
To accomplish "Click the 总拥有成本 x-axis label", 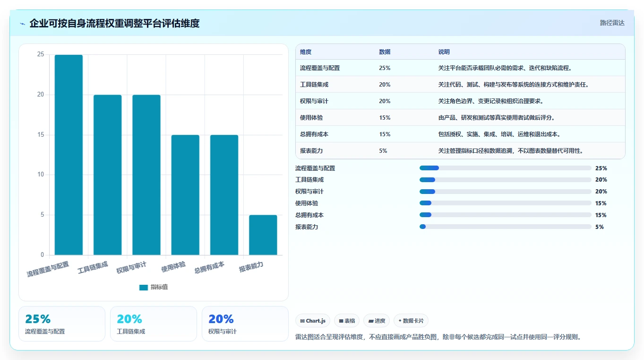I will coord(209,268).
